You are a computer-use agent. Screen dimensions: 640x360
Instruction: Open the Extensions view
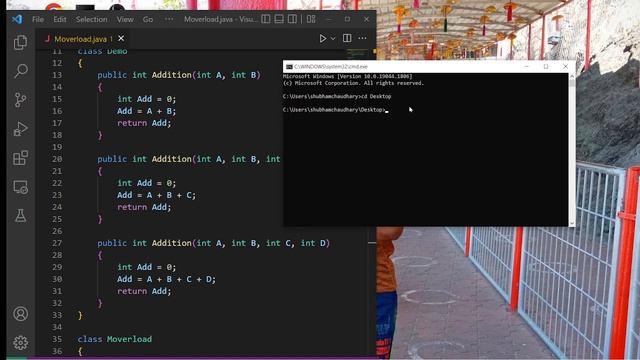point(20,158)
